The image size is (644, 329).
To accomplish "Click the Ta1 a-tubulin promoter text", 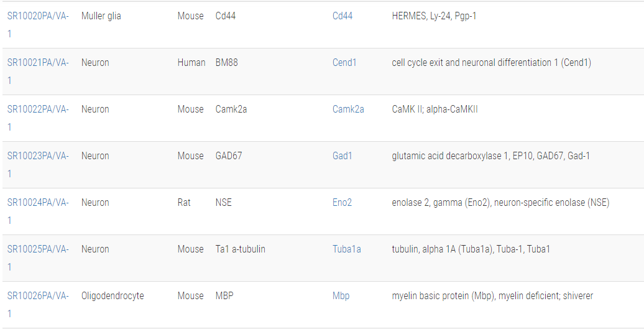I will 240,249.
